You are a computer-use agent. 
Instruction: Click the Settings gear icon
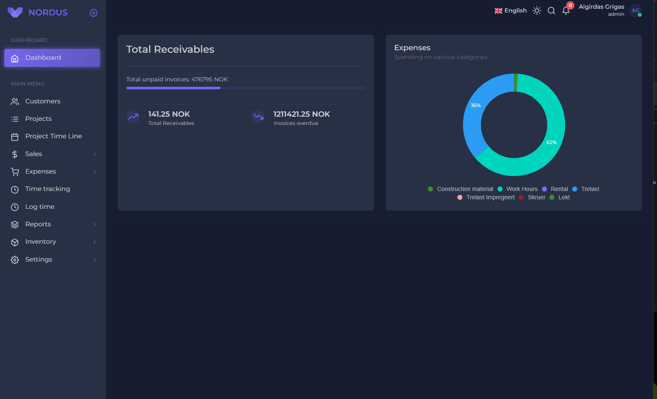point(15,260)
